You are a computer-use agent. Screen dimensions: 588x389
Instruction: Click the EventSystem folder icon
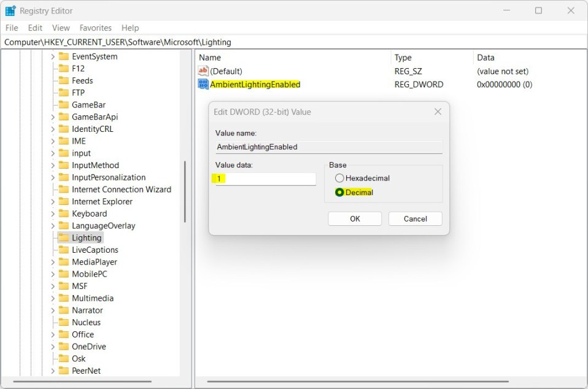coord(64,56)
